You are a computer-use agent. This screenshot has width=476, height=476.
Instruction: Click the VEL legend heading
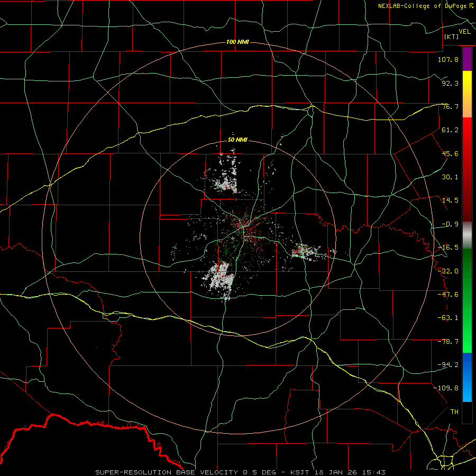(x=464, y=32)
